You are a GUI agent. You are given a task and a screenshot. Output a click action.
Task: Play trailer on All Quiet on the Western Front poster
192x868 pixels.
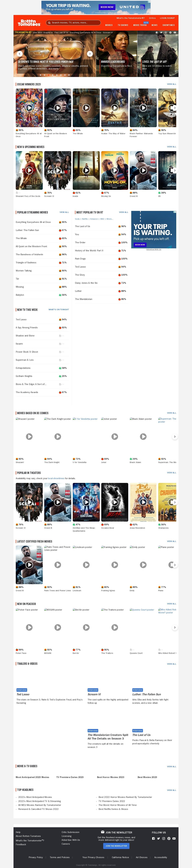tap(58, 108)
